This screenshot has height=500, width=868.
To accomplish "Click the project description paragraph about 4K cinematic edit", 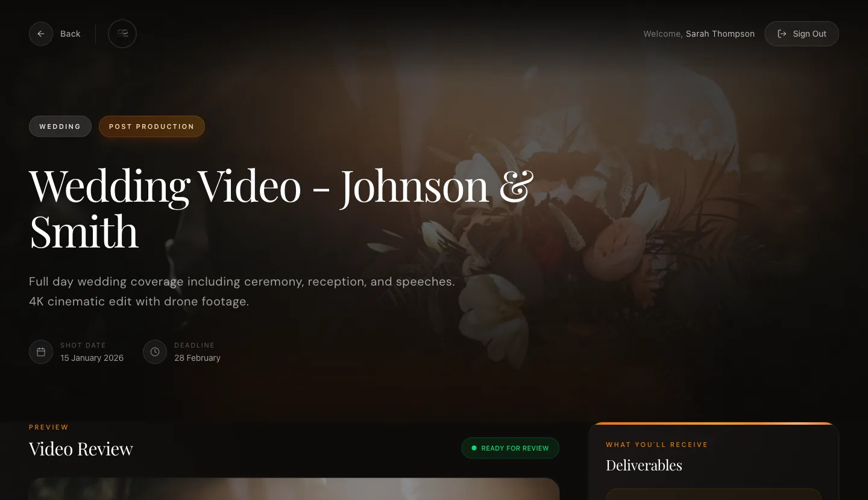I will 242,292.
